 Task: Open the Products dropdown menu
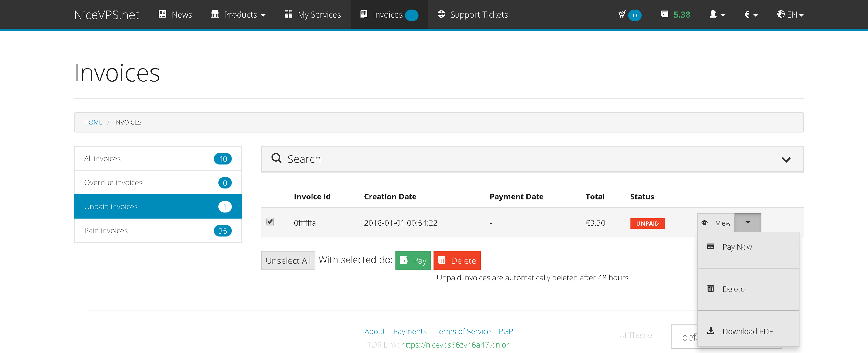pos(238,14)
